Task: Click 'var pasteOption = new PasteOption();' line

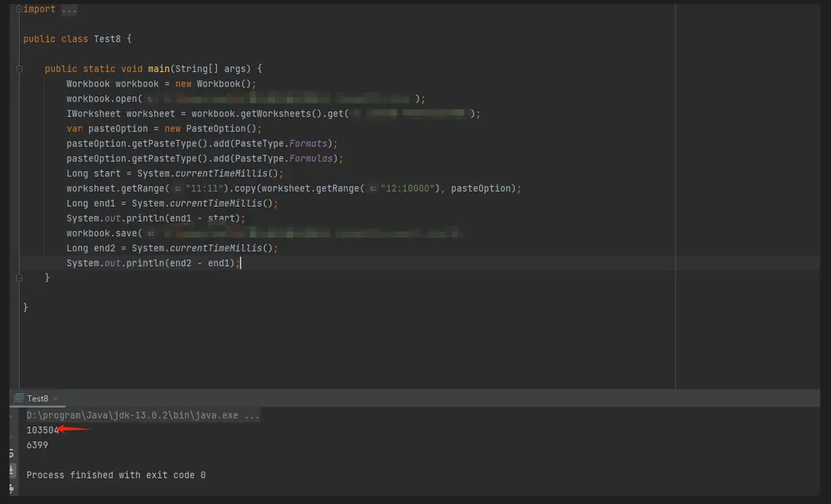Action: pos(163,129)
